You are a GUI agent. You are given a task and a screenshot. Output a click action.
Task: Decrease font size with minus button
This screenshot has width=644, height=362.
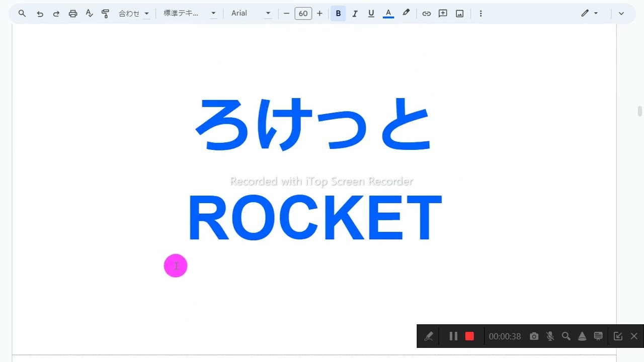(286, 14)
